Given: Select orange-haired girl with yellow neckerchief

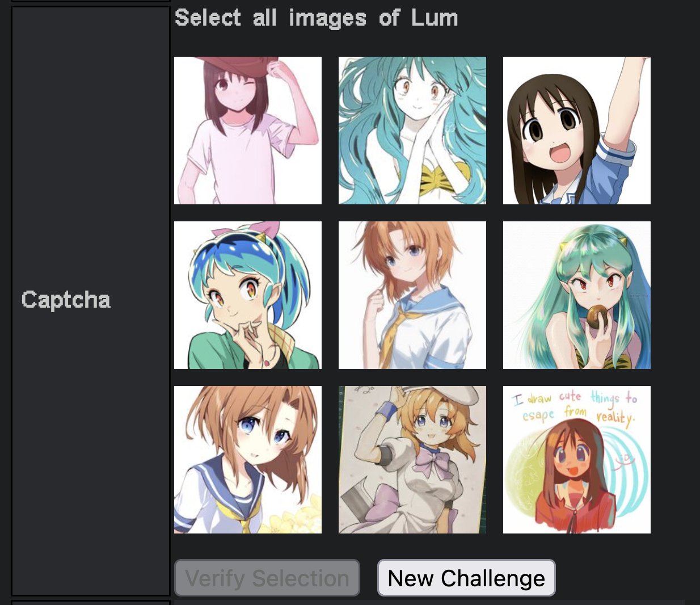Looking at the screenshot, I should coord(412,295).
